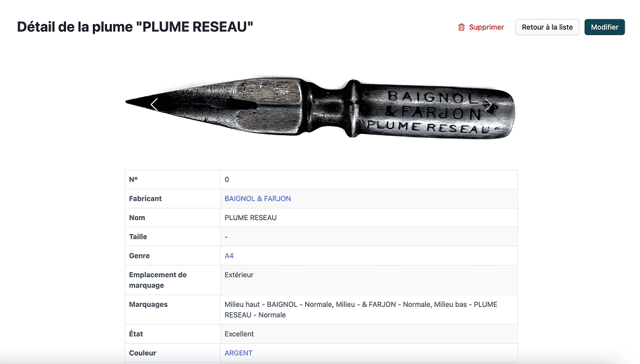
Task: Follow the BAIGNOL & FARJON manufacturer link
Action: pos(257,198)
